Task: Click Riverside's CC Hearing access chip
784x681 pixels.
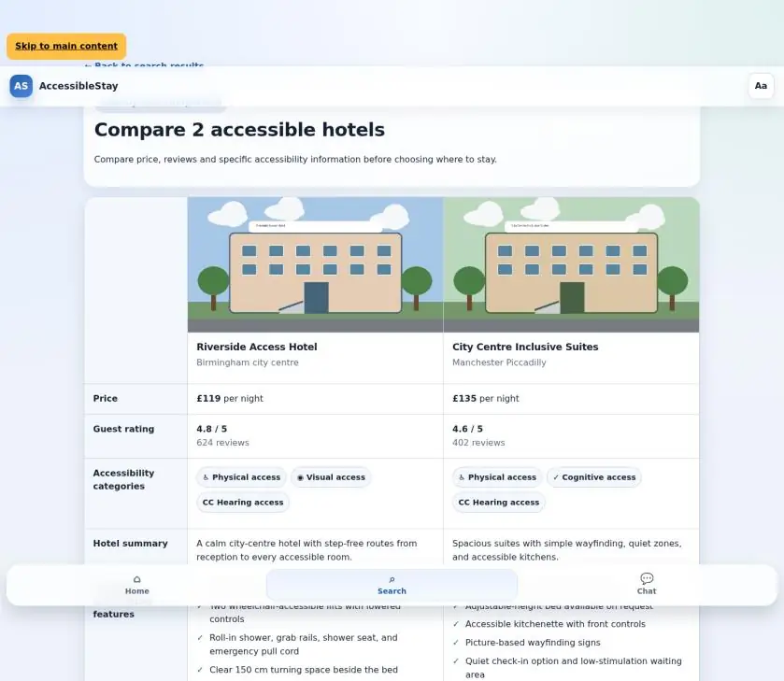Action: coord(243,503)
